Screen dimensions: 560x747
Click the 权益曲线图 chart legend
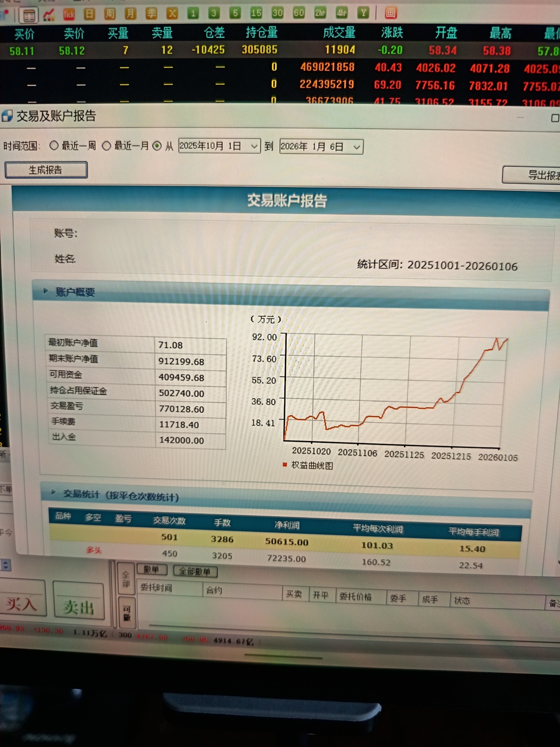(308, 465)
